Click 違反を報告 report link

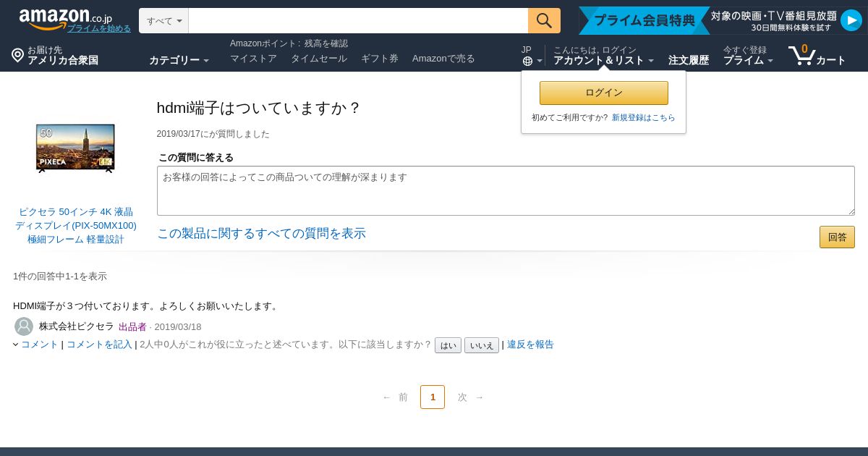point(530,345)
